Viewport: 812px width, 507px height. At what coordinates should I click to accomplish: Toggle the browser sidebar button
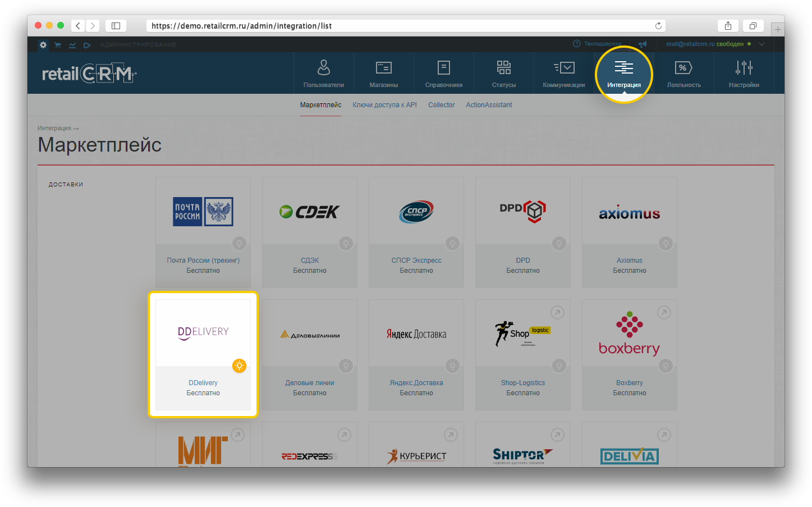pos(116,26)
